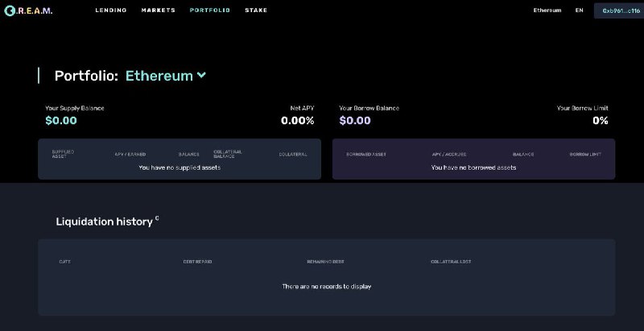644x331 pixels.
Task: Click the Collateral Lost column header
Action: [451, 262]
